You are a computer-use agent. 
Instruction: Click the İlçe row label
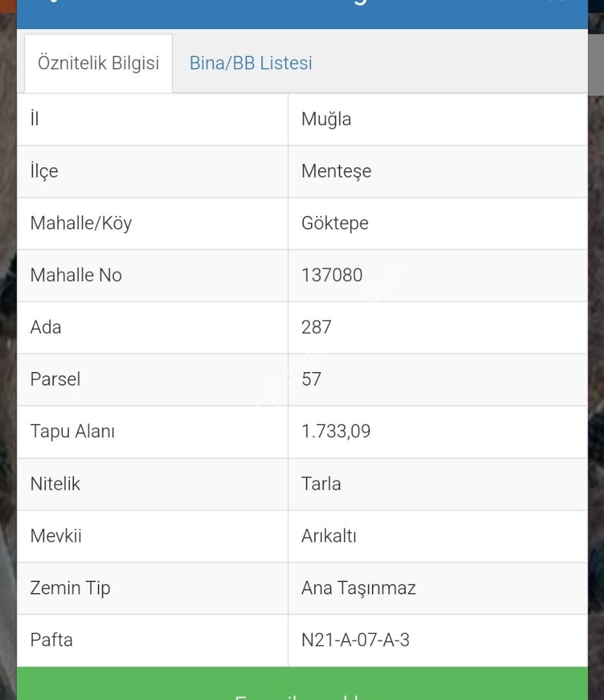44,171
